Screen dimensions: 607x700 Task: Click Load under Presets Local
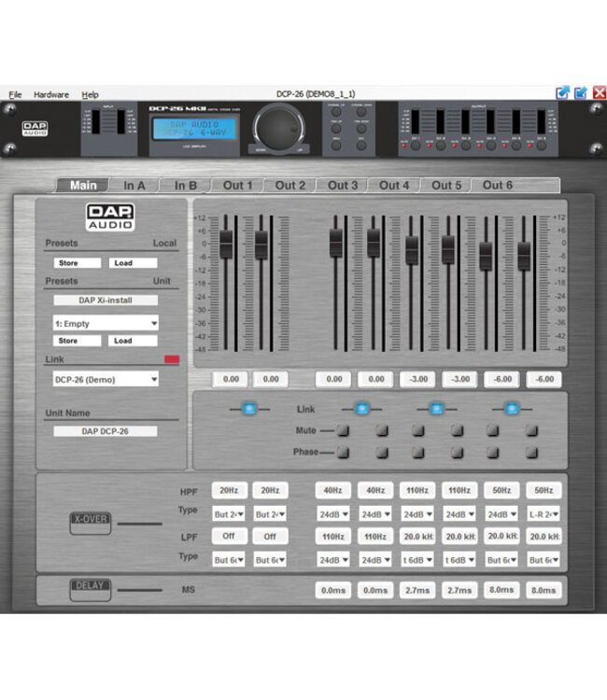coord(134,263)
